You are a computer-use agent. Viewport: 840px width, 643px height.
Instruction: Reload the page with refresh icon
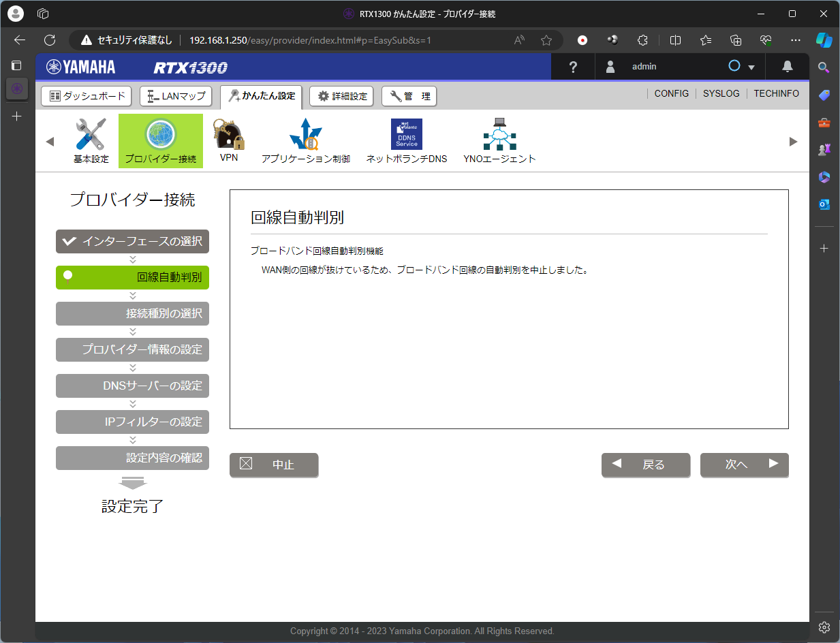click(x=50, y=40)
